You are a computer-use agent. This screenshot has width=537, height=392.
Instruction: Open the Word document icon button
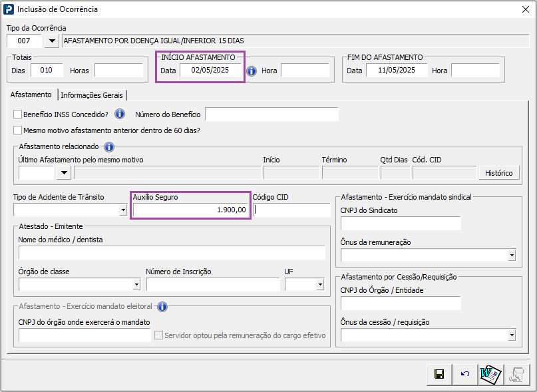pos(490,375)
